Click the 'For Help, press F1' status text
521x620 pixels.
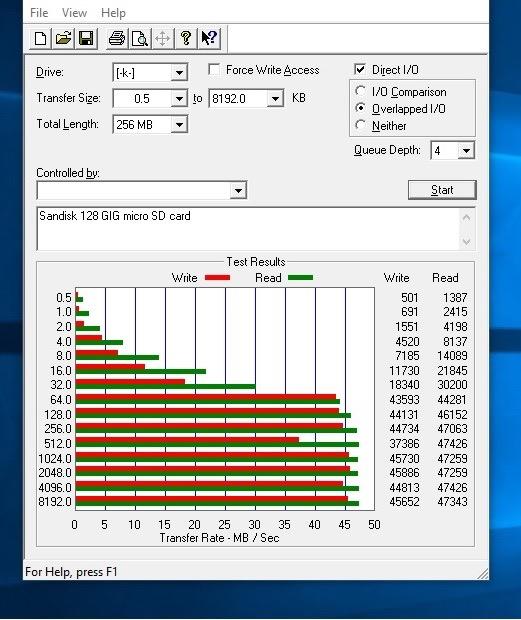pyautogui.click(x=71, y=572)
